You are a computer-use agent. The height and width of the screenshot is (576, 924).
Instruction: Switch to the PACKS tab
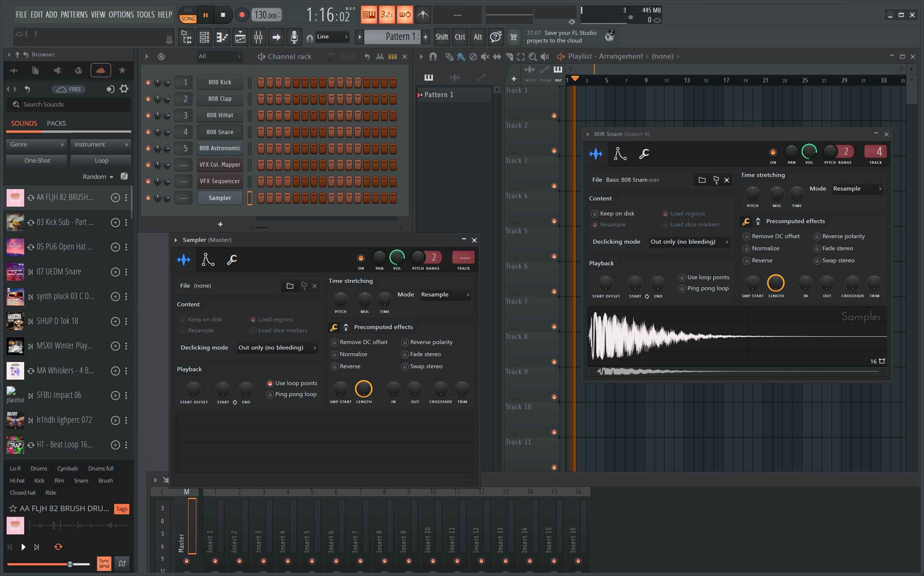[x=56, y=123]
